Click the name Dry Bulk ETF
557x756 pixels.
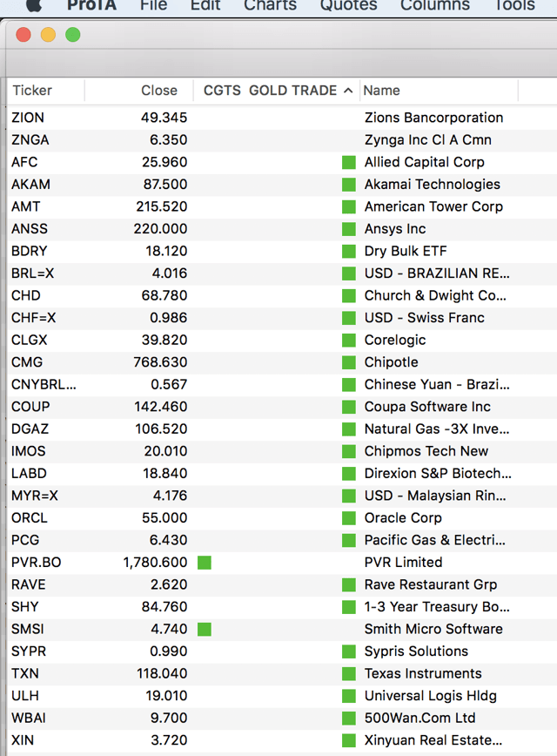point(406,251)
